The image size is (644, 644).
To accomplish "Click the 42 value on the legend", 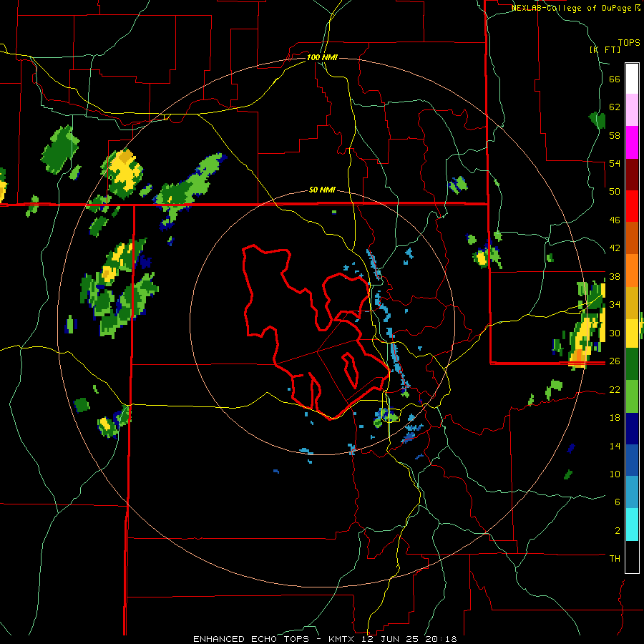I will [x=615, y=248].
